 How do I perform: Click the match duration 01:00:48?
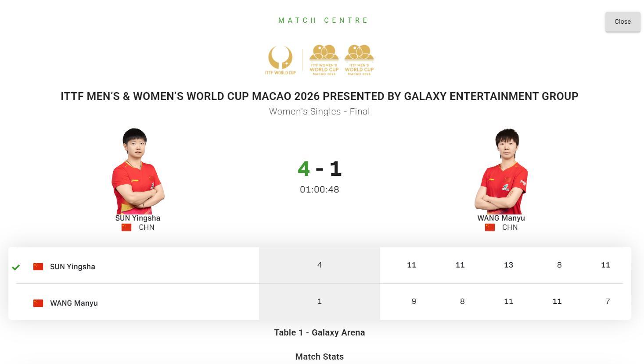[320, 189]
